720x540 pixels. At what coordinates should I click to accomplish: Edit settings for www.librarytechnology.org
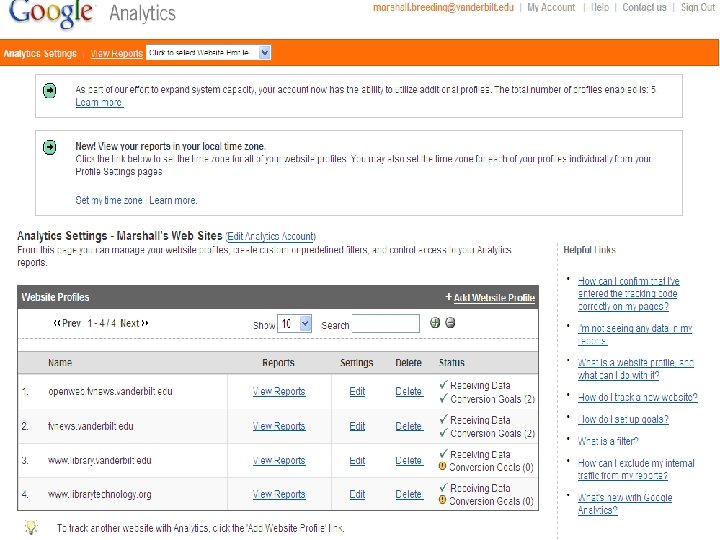click(357, 494)
